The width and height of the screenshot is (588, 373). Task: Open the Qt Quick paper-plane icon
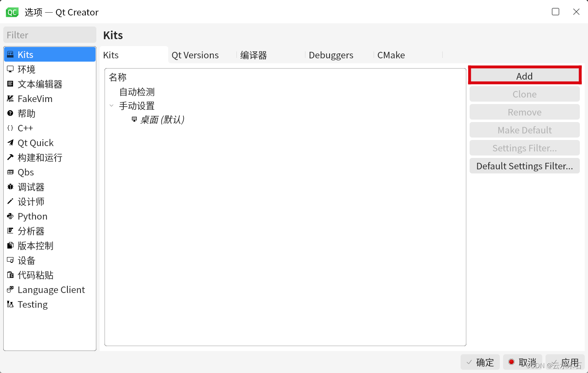coord(11,142)
